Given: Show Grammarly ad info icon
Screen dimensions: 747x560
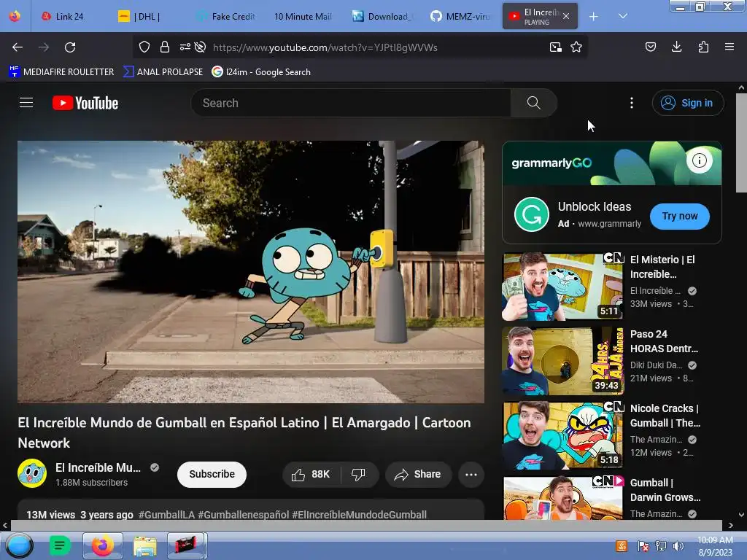Looking at the screenshot, I should pyautogui.click(x=700, y=160).
